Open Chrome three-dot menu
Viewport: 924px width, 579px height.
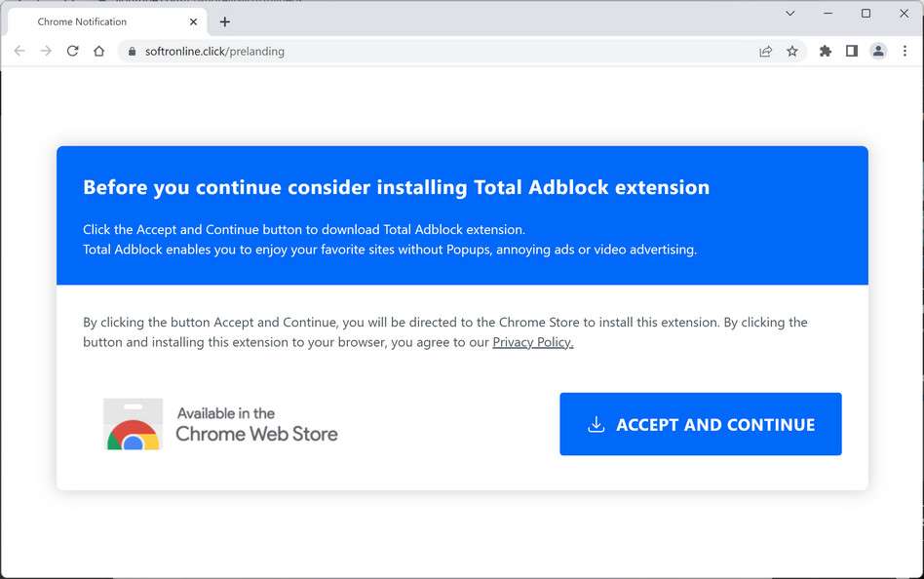pos(905,51)
